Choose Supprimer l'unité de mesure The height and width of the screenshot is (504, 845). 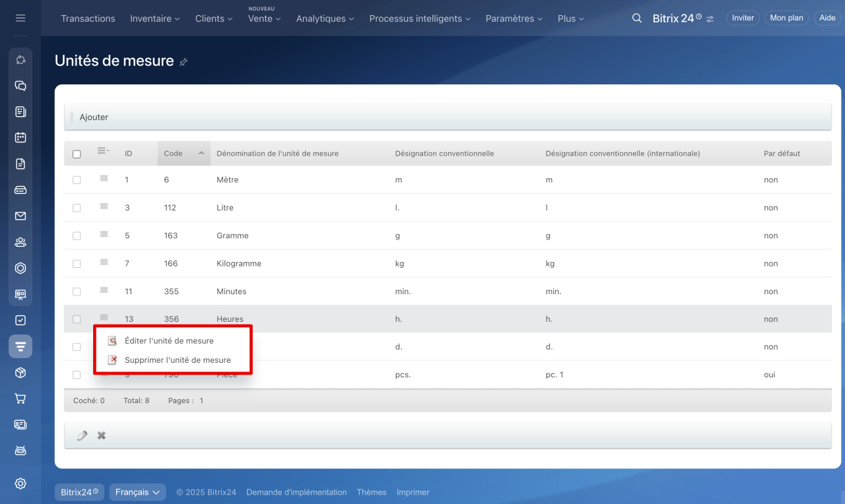(x=178, y=360)
